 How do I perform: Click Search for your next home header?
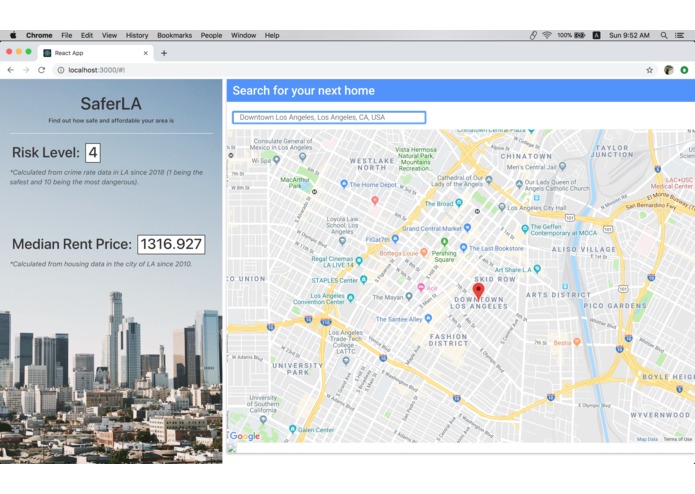[x=304, y=91]
